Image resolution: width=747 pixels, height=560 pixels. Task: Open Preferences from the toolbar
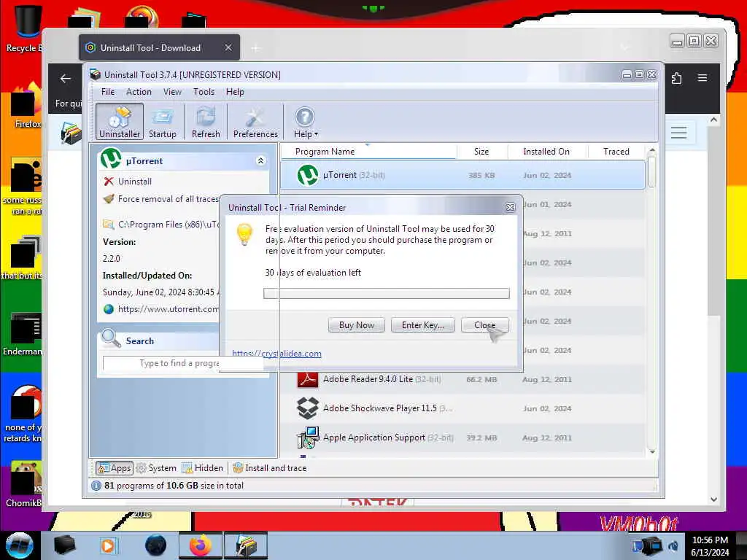point(255,122)
